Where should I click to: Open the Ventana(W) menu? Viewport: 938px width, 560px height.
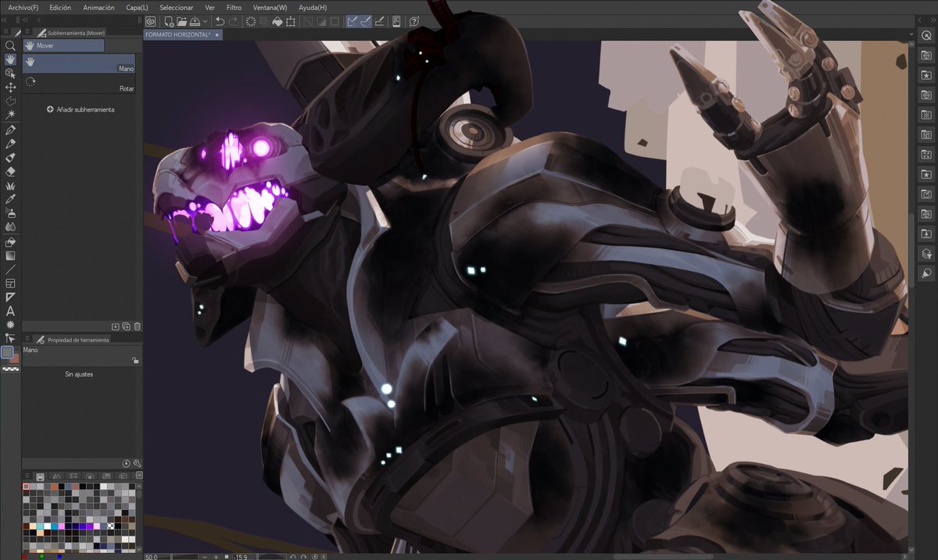pyautogui.click(x=269, y=7)
